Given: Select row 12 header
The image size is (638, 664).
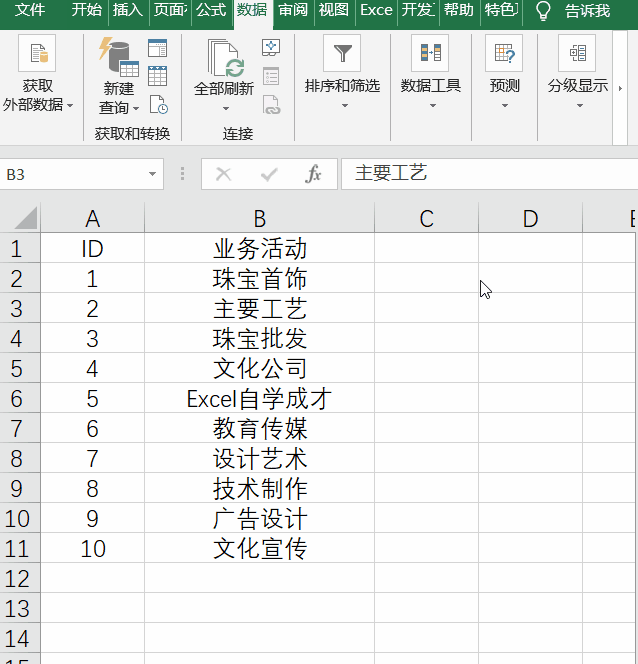Looking at the screenshot, I should (20, 578).
